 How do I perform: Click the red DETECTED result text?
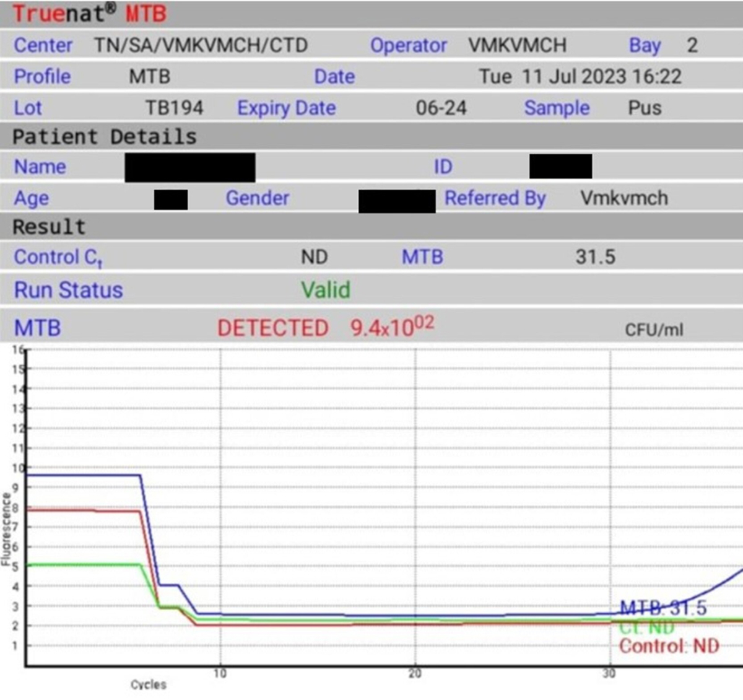click(272, 328)
